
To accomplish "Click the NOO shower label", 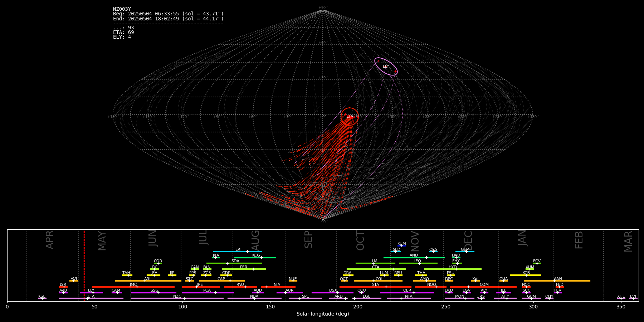I will coord(431,285).
